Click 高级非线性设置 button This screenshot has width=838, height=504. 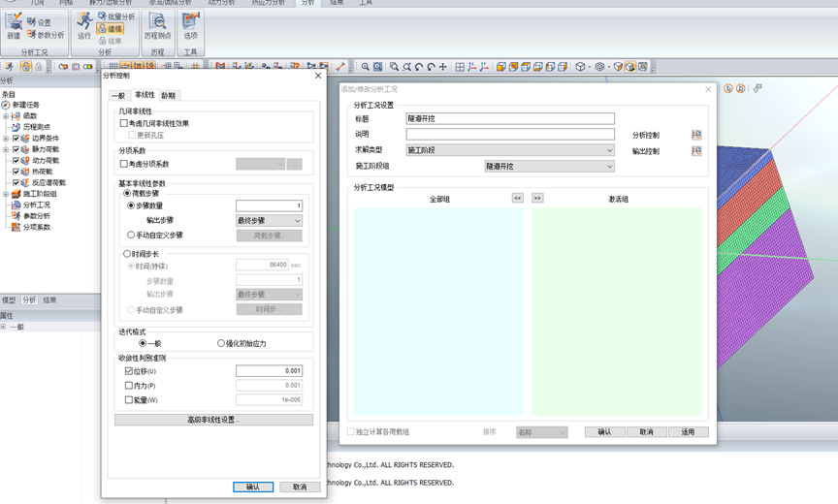click(x=213, y=420)
